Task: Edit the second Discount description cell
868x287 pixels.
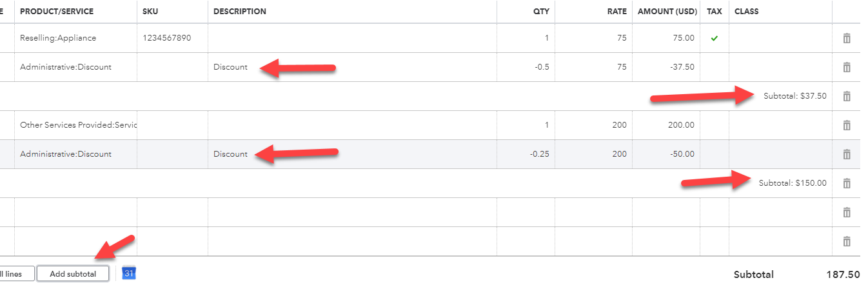Action: tap(352, 154)
